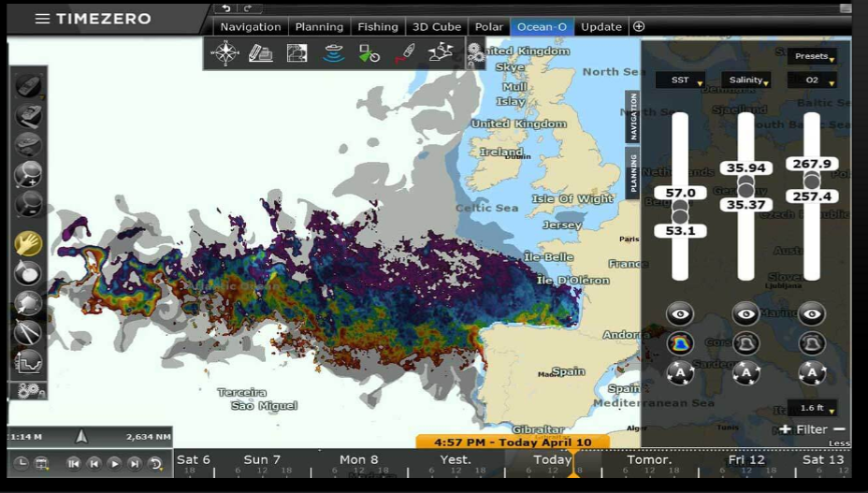This screenshot has height=493, width=868.
Task: Click the undo arrow icon
Action: pyautogui.click(x=226, y=8)
